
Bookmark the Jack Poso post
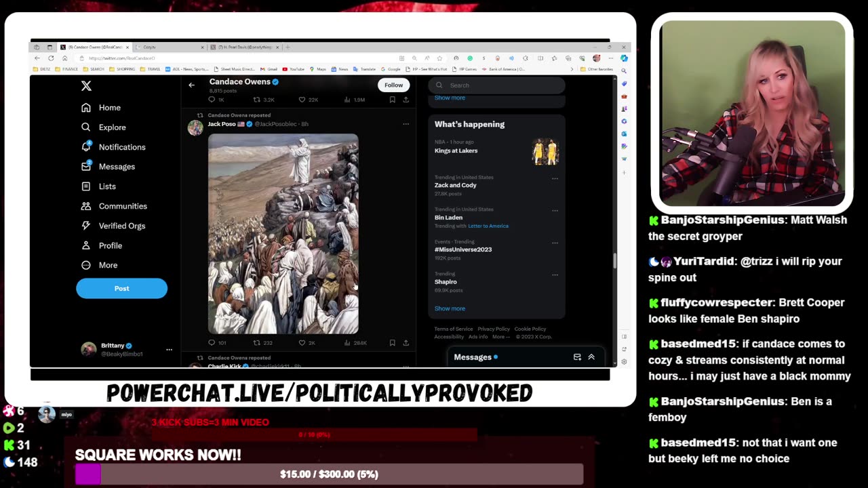pos(392,343)
